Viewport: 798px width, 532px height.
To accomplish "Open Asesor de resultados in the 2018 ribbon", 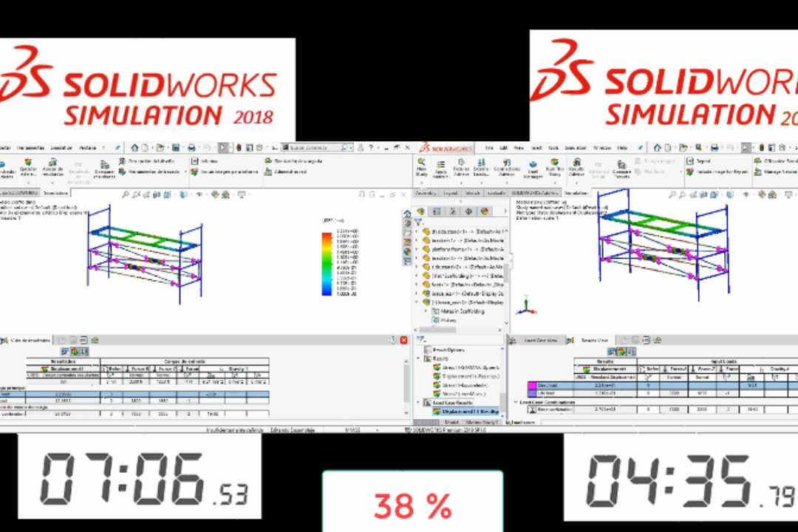I will [x=52, y=168].
